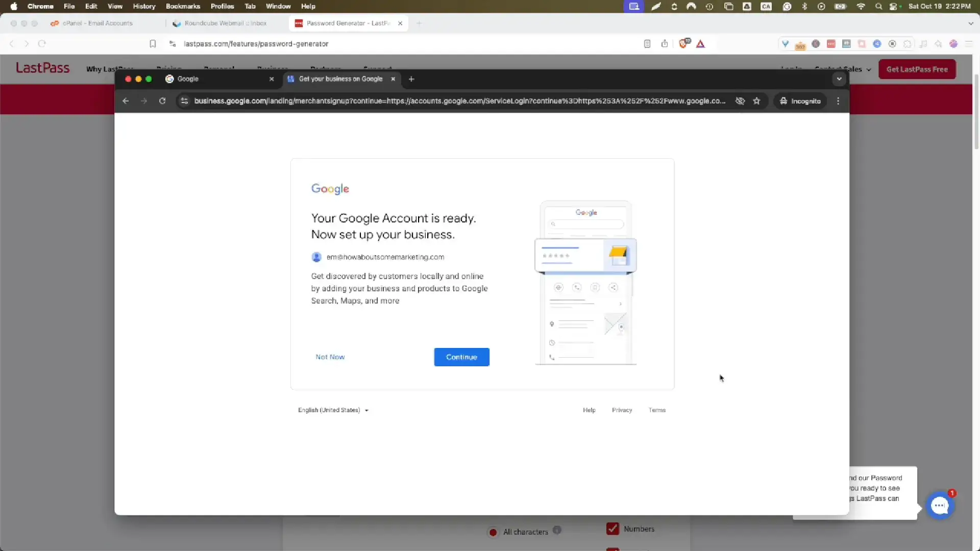Click the share icon in the LastPass browser address bar
This screenshot has width=980, height=551.
664,44
